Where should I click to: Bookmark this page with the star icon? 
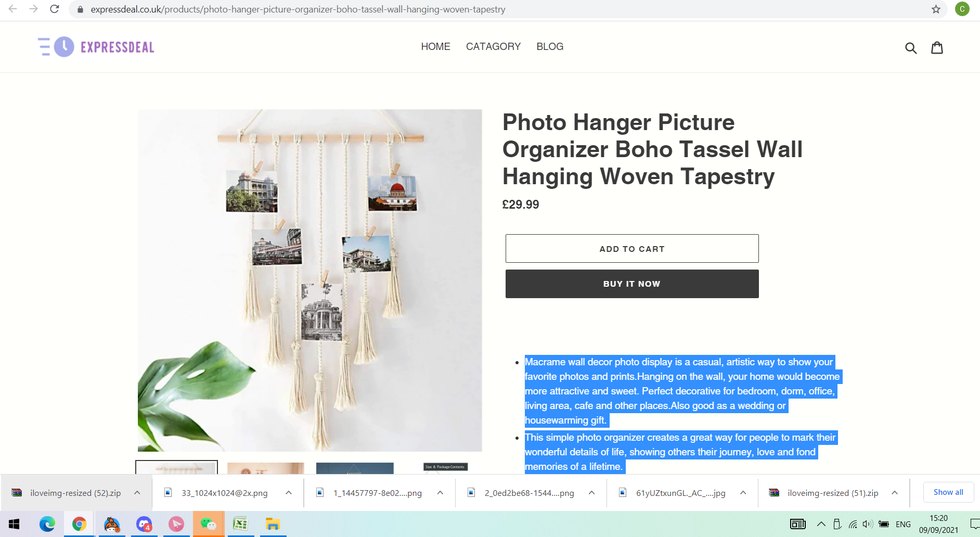pos(936,9)
